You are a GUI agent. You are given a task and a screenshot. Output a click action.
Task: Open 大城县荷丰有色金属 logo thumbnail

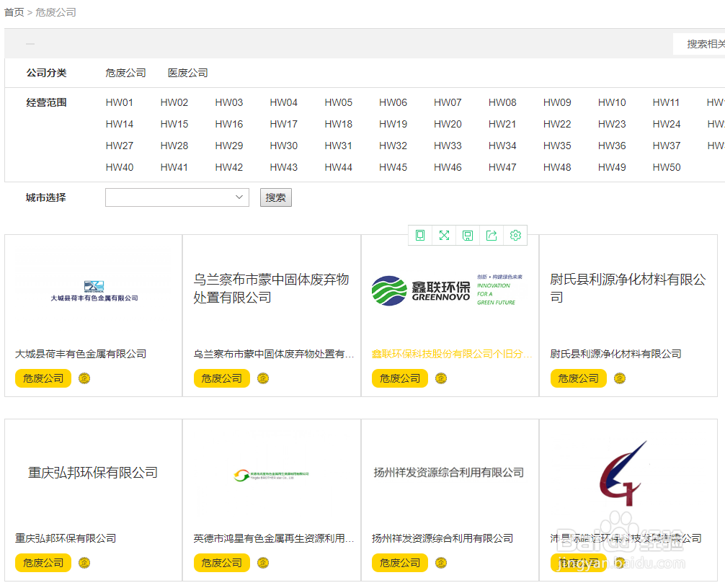(x=94, y=291)
